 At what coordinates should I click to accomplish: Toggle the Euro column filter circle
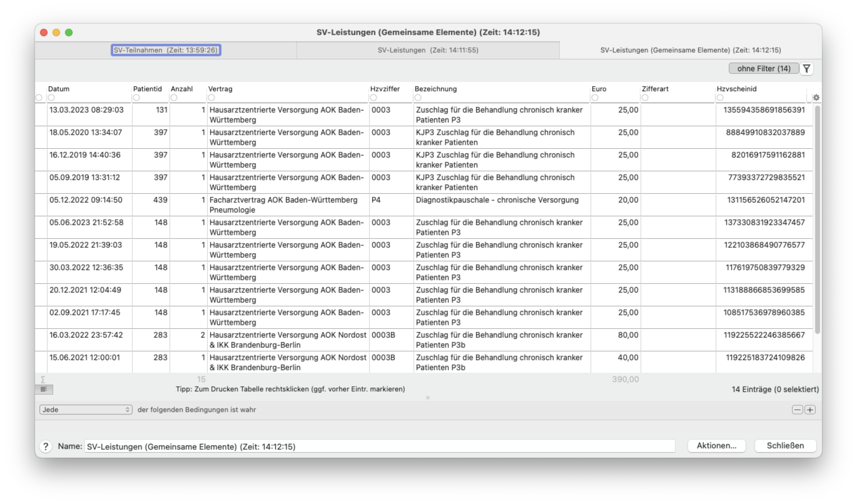[595, 98]
